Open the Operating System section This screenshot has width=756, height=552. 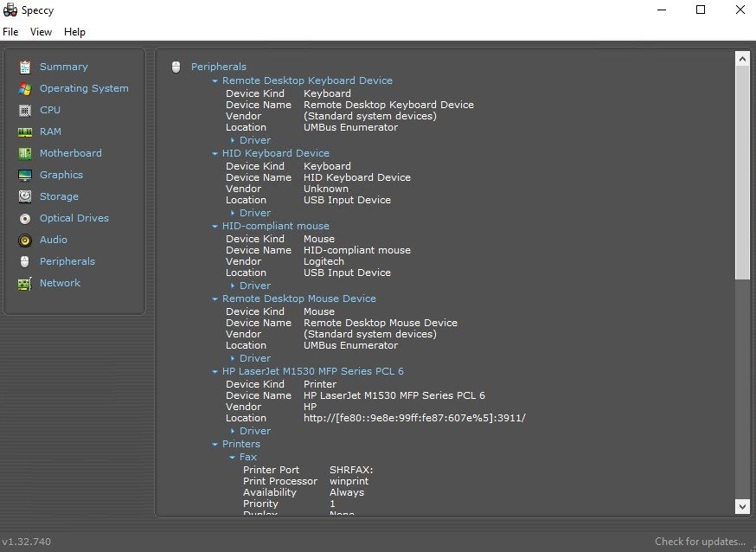(x=84, y=88)
